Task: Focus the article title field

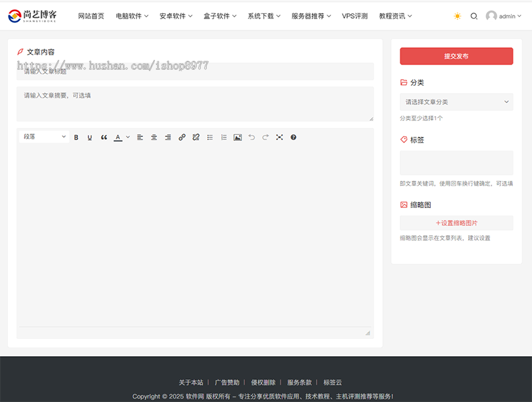Action: [x=195, y=71]
